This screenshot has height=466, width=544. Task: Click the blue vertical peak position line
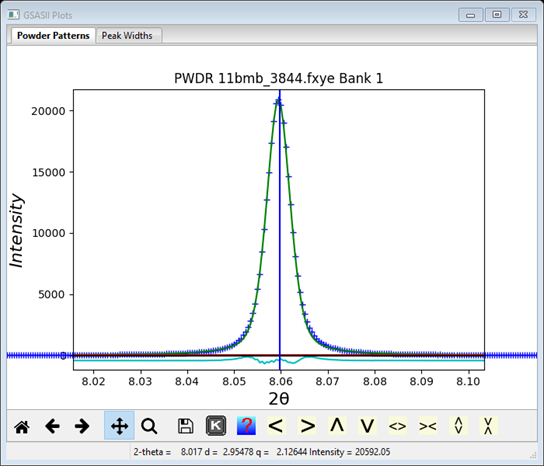[280, 229]
